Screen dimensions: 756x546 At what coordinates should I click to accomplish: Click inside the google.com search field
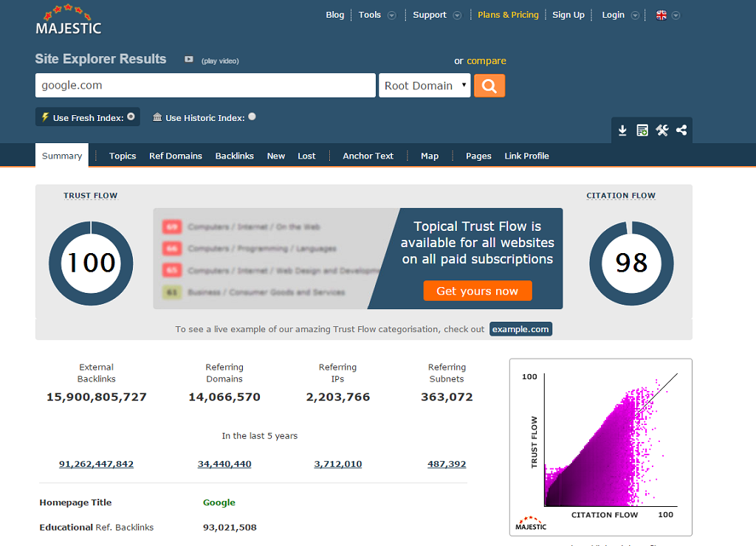pyautogui.click(x=205, y=86)
